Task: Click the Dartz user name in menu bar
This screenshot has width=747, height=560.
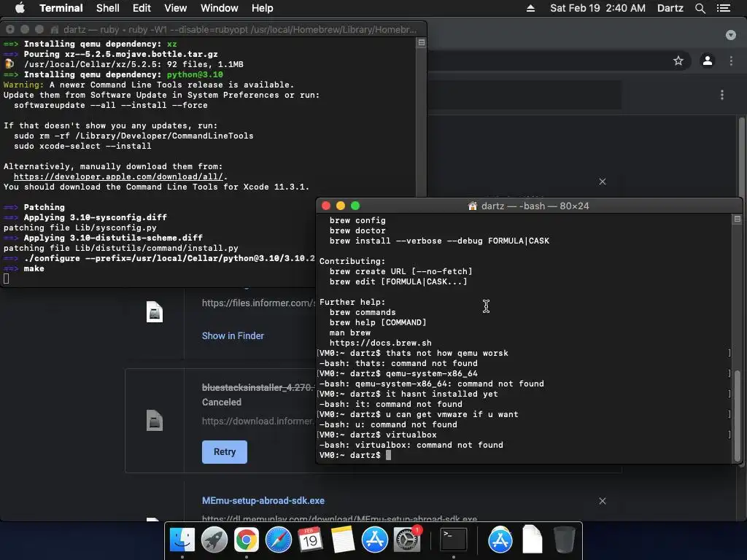Action: (670, 8)
